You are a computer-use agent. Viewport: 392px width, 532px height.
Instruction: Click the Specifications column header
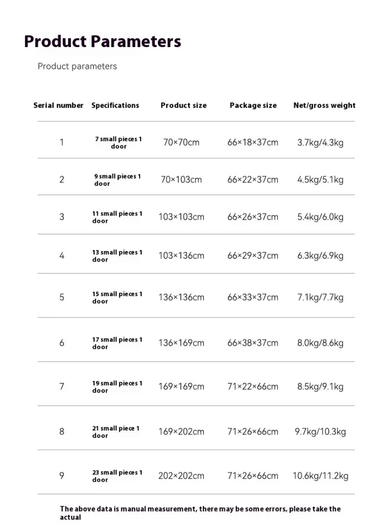116,105
